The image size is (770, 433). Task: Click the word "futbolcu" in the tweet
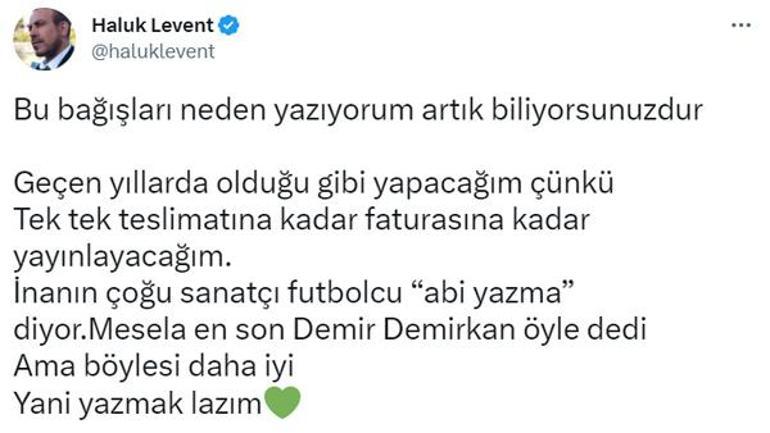345,294
